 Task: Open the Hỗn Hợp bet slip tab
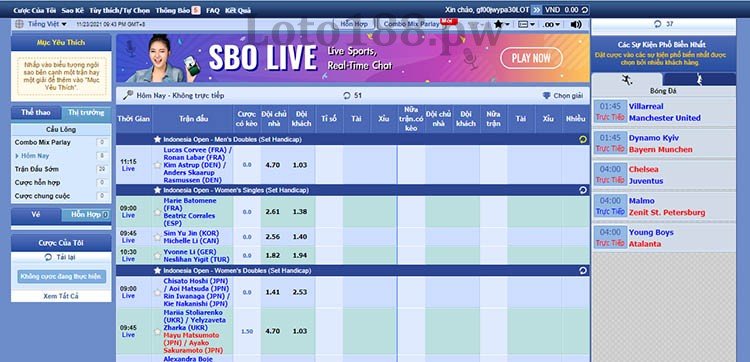tap(86, 215)
